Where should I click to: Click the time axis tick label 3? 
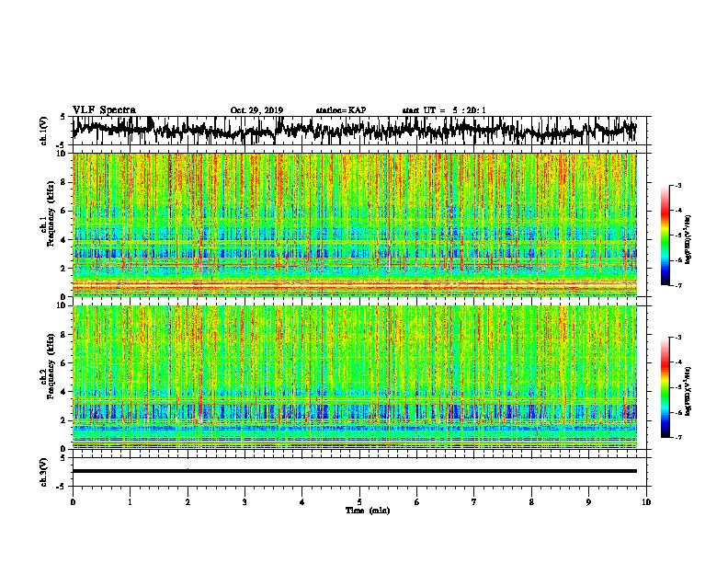tap(245, 501)
